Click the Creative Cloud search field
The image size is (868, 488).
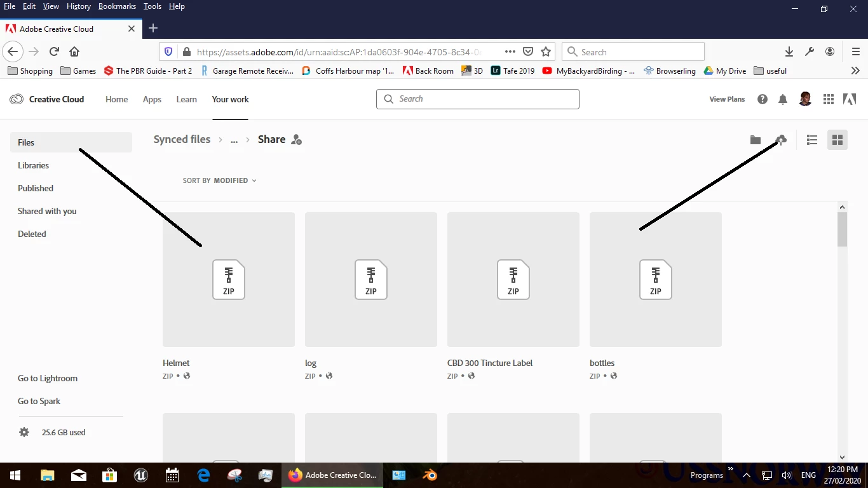[x=478, y=99]
